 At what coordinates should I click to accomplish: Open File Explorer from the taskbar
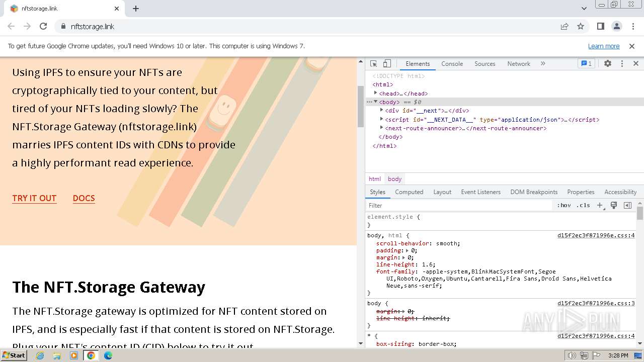pos(57,355)
